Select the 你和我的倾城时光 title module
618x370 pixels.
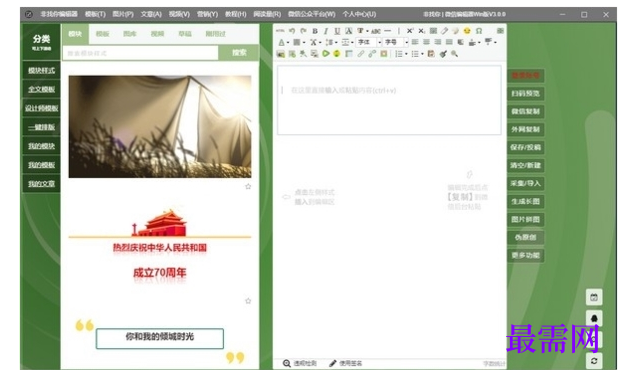pos(160,337)
